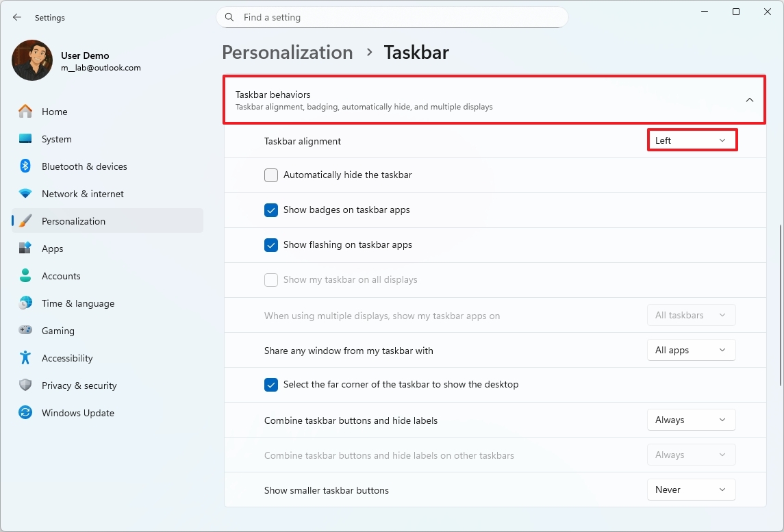The height and width of the screenshot is (532, 784).
Task: Go to Privacy & security settings
Action: 79,385
